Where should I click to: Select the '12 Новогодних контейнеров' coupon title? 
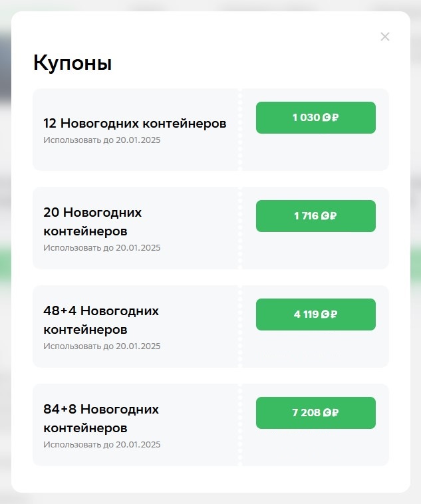[x=134, y=124]
